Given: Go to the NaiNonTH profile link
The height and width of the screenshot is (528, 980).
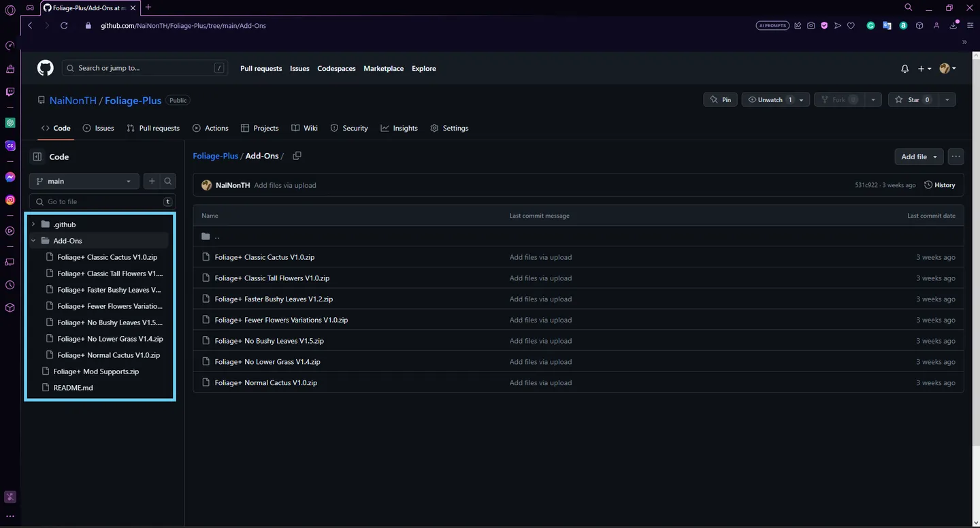Looking at the screenshot, I should pos(73,101).
